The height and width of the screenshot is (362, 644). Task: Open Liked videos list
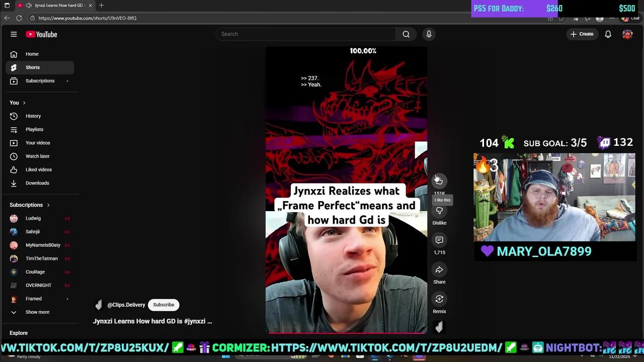pos(40,169)
